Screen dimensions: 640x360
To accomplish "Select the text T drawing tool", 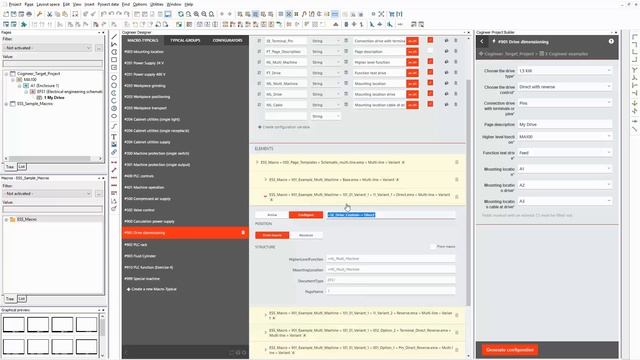I will pyautogui.click(x=114, y=137).
